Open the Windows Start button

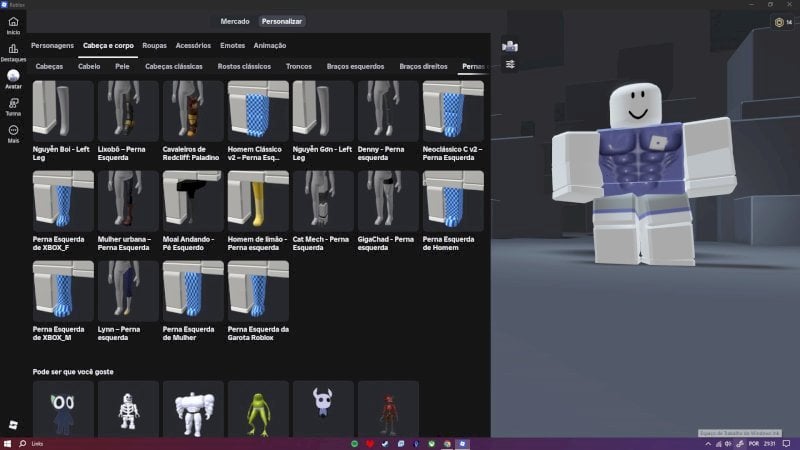click(x=7, y=444)
